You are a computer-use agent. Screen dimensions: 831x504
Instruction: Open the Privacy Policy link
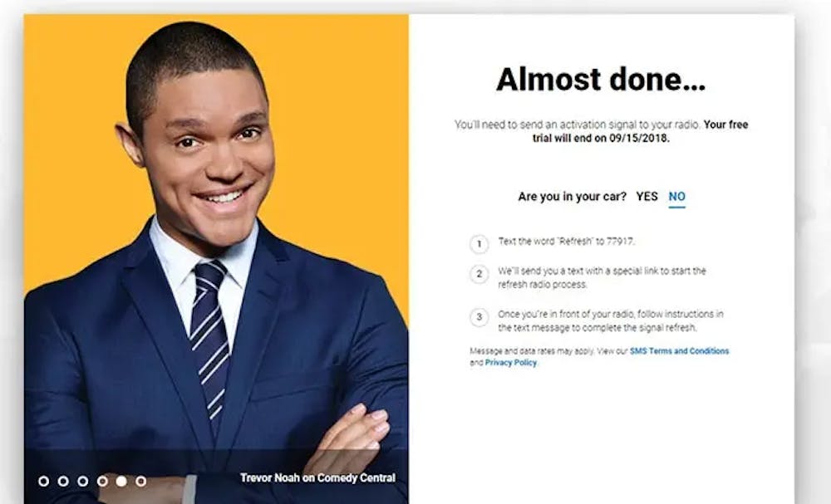pos(511,363)
